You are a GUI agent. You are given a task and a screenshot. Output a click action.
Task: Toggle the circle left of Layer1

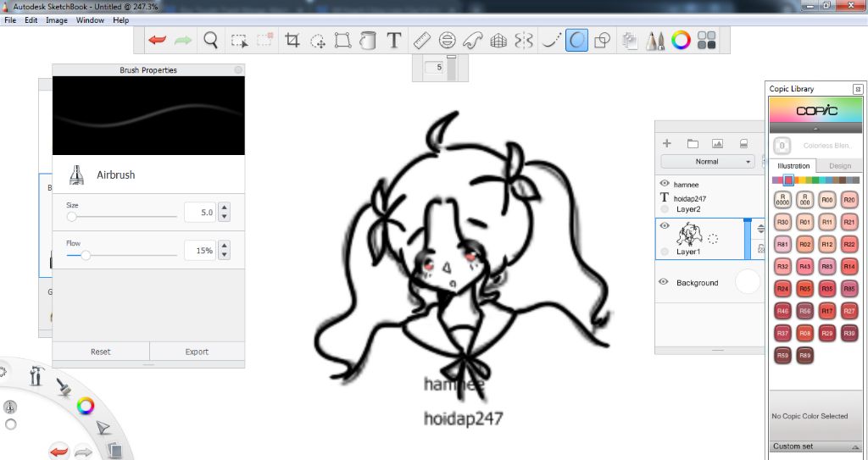tap(665, 252)
